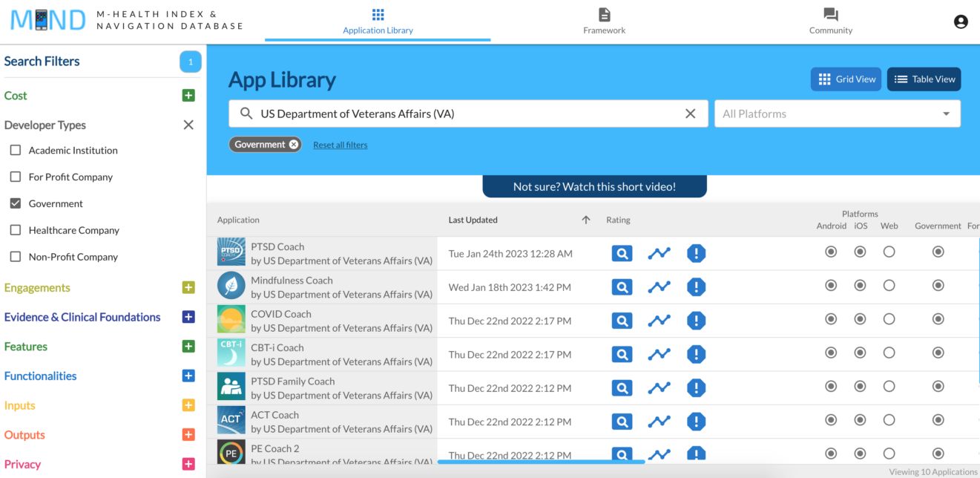Expand the Inputs filter section

tap(188, 405)
